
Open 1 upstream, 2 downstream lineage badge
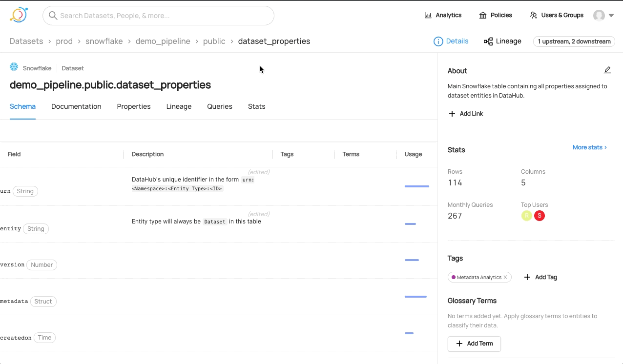click(574, 41)
